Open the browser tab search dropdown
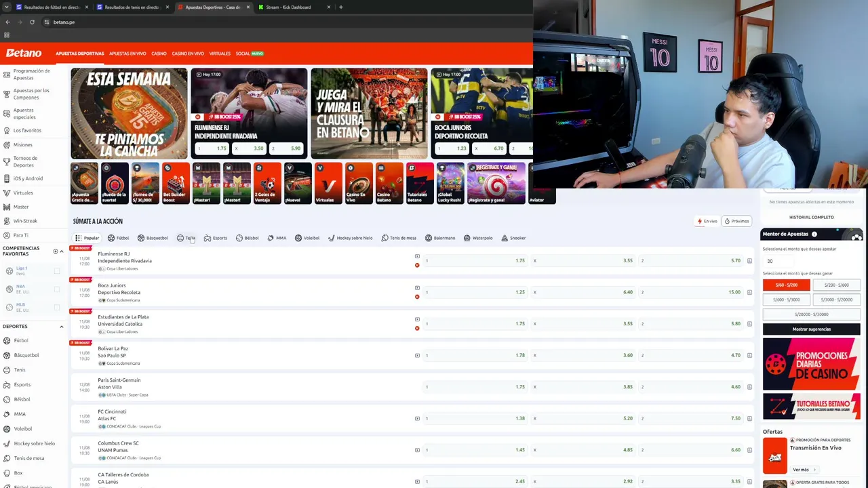 click(x=7, y=7)
